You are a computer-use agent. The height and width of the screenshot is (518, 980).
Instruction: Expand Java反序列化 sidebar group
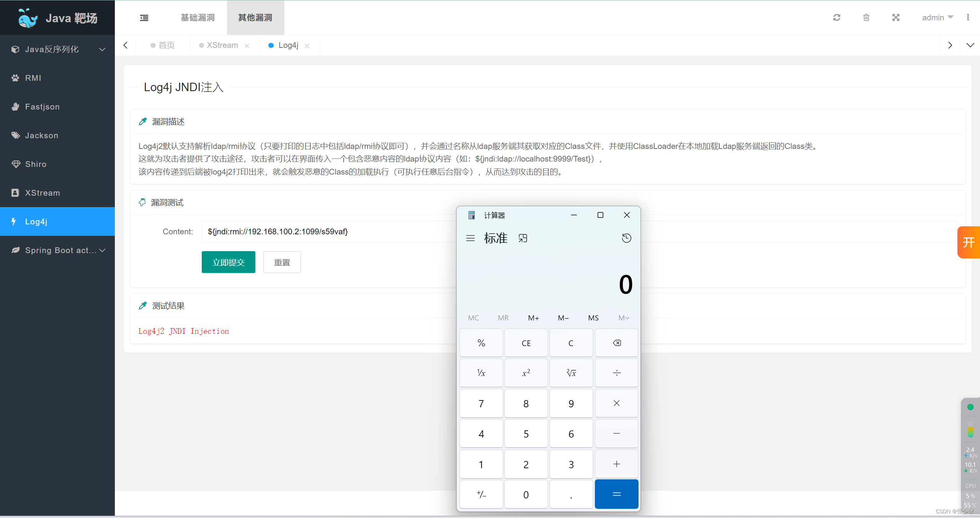tap(57, 49)
